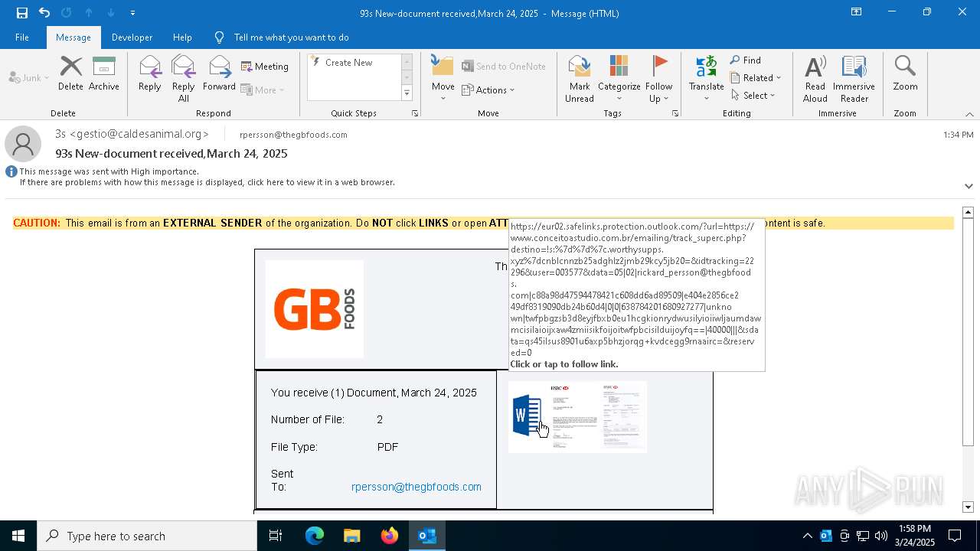Screen dimensions: 980x551
Task: Click the rpersson@thegbfoods.com link in body
Action: point(416,487)
